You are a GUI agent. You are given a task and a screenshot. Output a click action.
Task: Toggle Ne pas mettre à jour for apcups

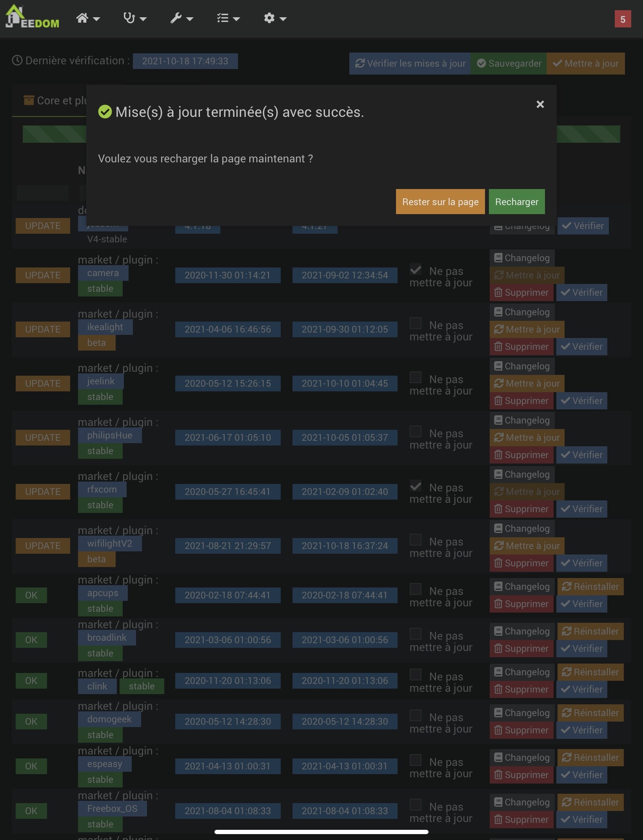pyautogui.click(x=416, y=589)
